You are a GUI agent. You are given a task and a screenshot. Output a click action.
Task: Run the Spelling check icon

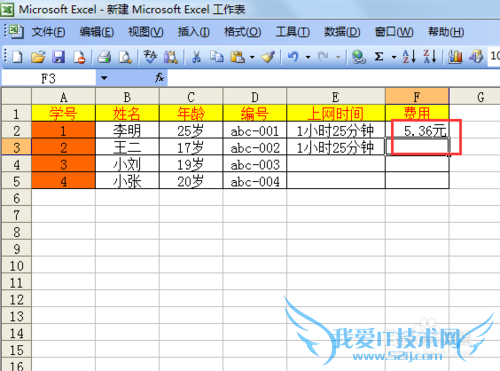(150, 57)
